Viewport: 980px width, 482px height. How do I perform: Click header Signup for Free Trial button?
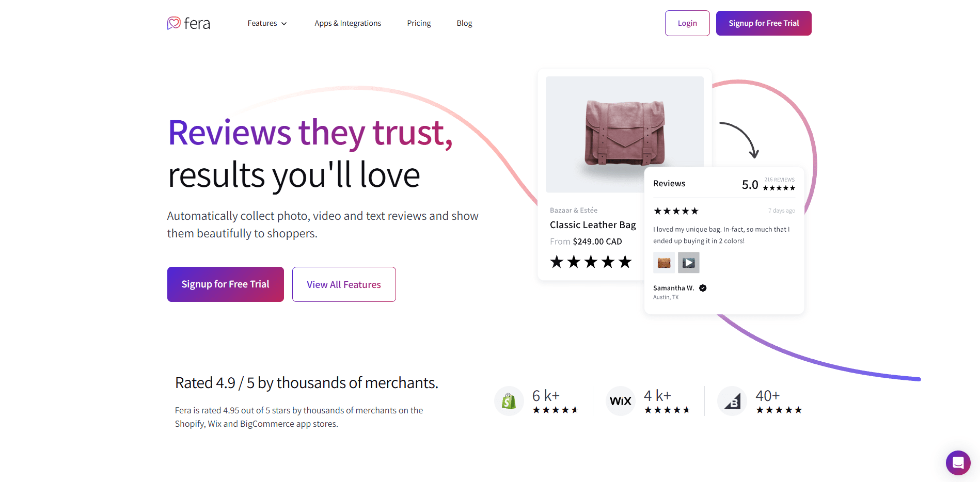[x=764, y=23]
